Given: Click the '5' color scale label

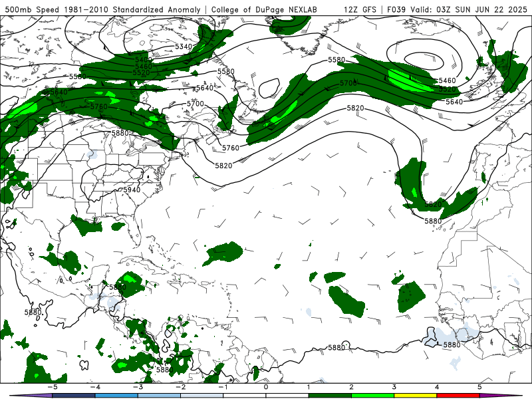Looking at the screenshot, I should tap(479, 387).
